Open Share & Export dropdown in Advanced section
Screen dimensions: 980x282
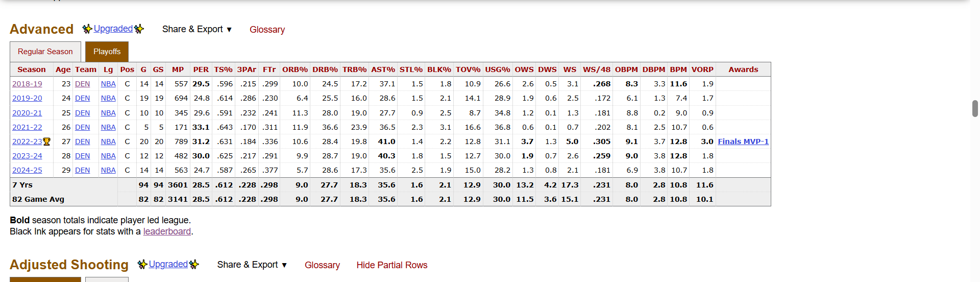(x=197, y=29)
